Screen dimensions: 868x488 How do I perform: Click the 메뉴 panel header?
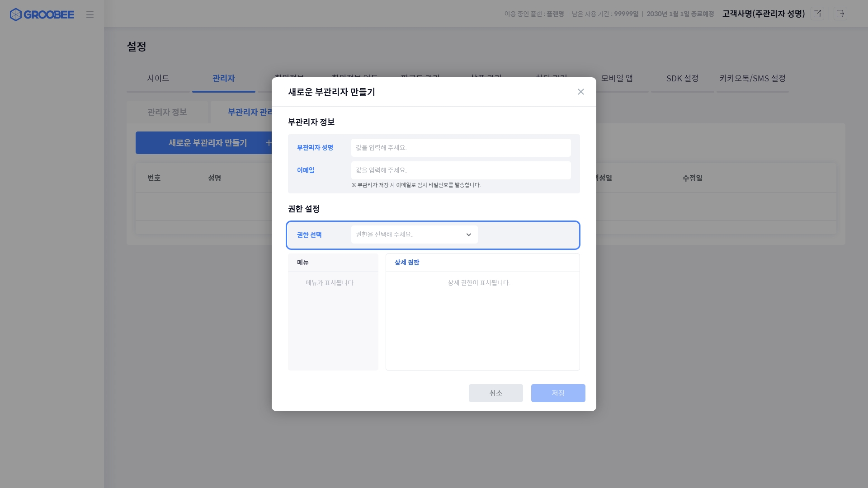[303, 263]
